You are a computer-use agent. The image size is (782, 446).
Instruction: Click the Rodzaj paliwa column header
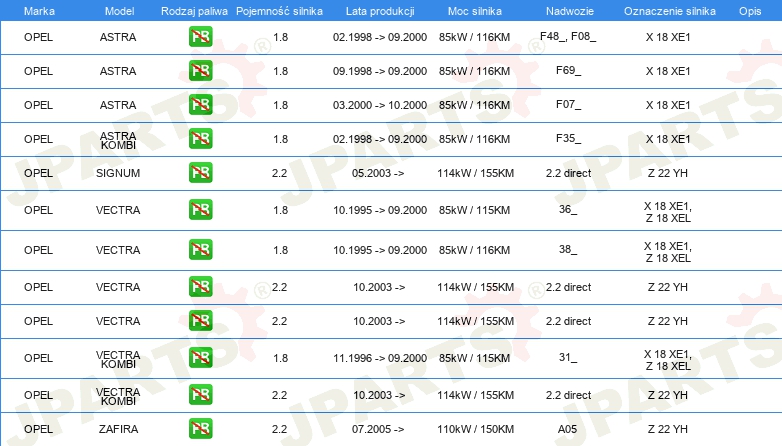click(194, 11)
